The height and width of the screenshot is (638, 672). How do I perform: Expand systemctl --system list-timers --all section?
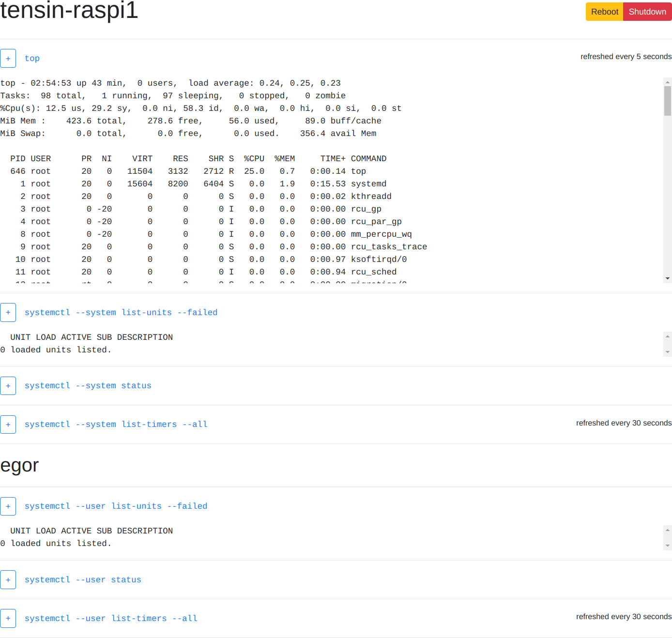pos(8,425)
